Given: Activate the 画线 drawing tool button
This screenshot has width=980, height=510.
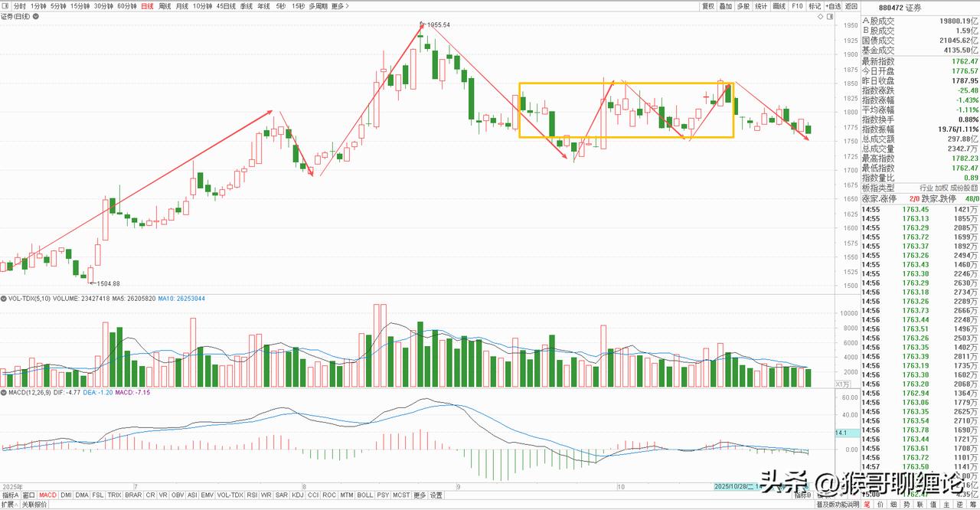Looking at the screenshot, I should [779, 6].
